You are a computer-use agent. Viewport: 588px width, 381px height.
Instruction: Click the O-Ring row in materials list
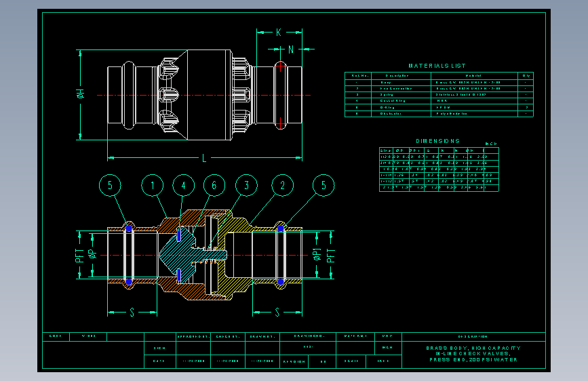pos(439,107)
